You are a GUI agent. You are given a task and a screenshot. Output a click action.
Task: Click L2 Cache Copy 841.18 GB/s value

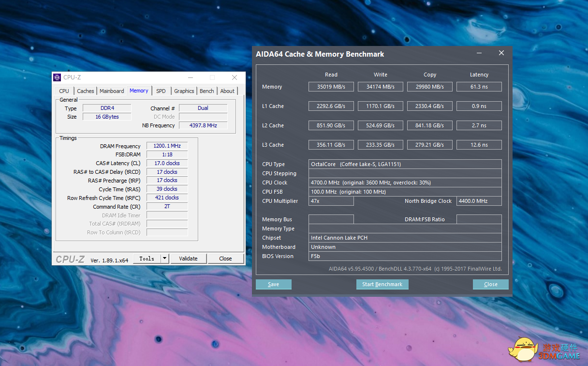coord(430,125)
